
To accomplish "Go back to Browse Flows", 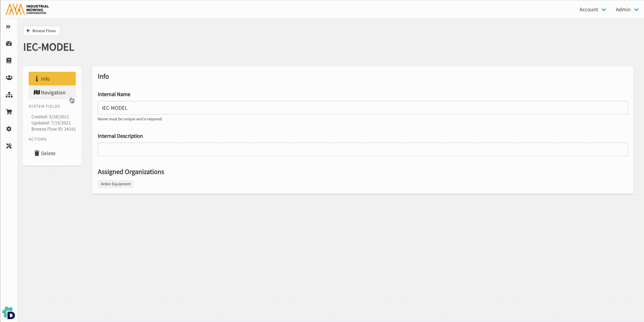I will [42, 31].
